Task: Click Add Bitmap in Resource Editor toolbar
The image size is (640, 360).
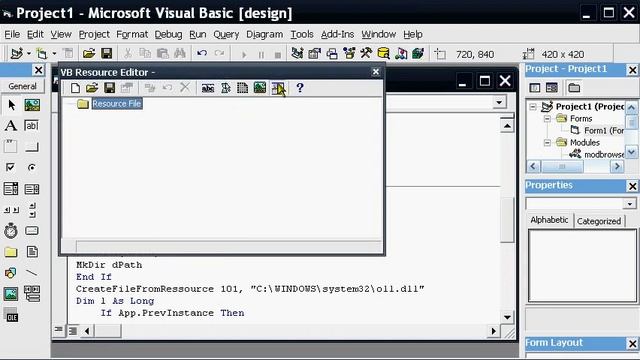Action: click(260, 88)
